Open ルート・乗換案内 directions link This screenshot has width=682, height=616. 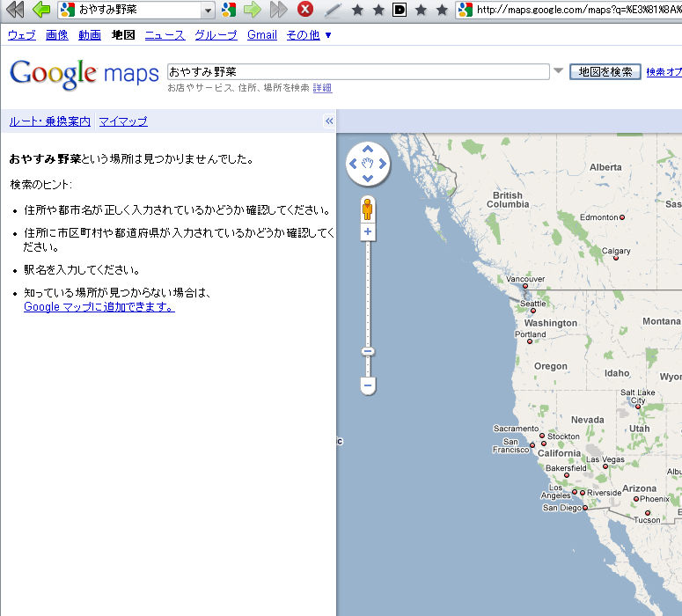click(50, 121)
